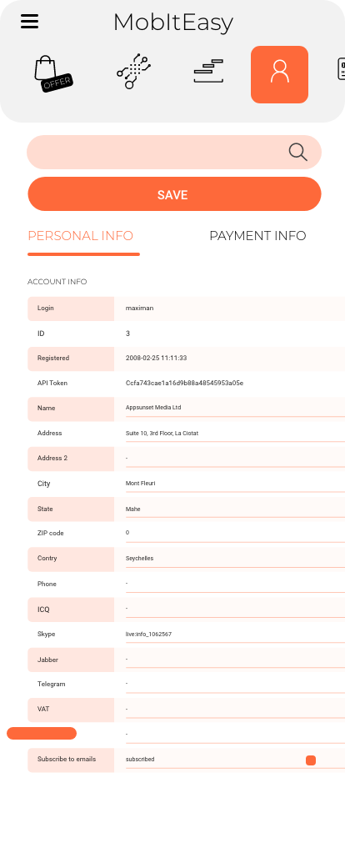Click the SAVE button
Viewport: 345px width, 868px height.
pos(174,194)
